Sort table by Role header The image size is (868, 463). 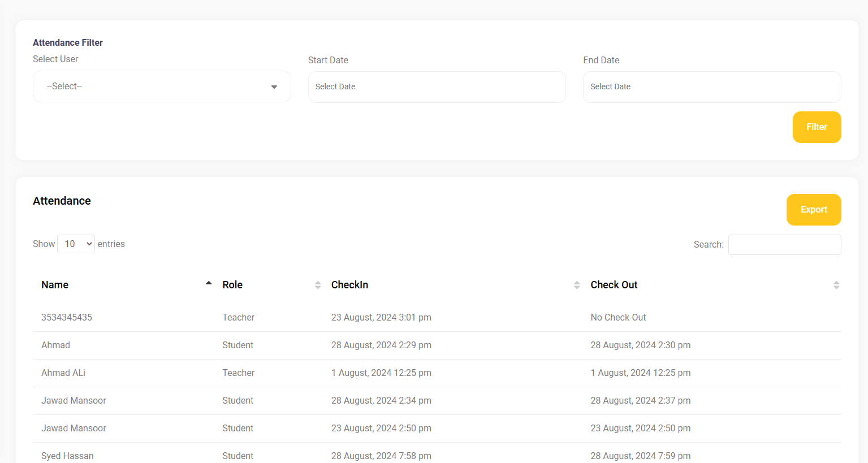point(232,285)
